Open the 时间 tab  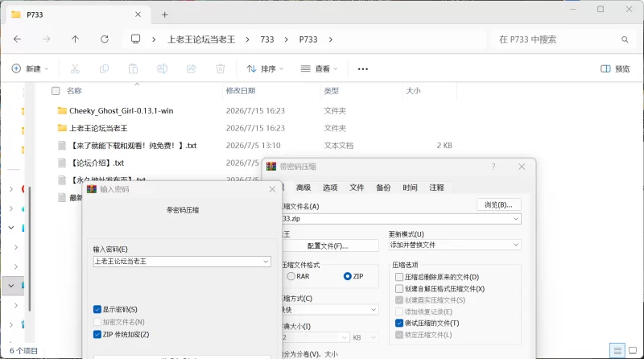410,188
